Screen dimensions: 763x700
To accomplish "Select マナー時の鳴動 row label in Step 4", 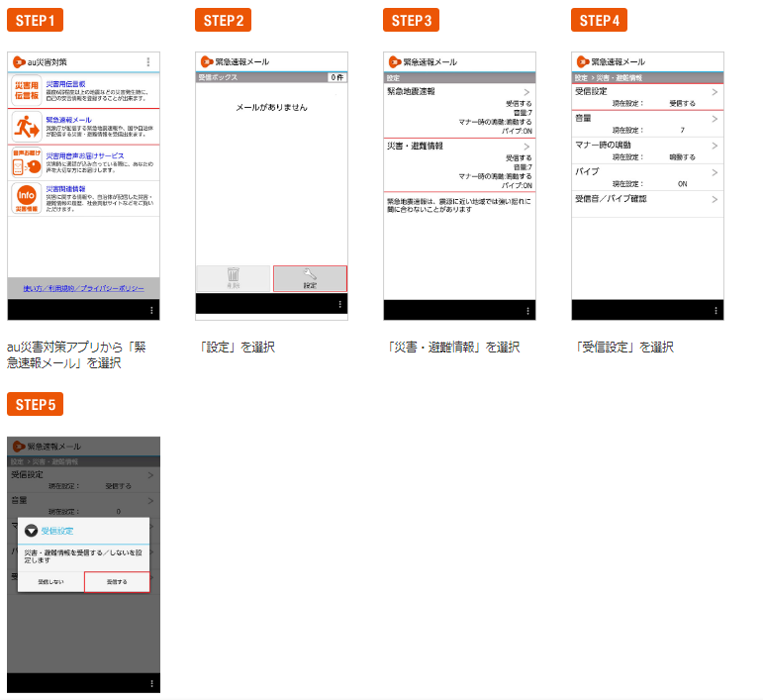I will [x=603, y=145].
